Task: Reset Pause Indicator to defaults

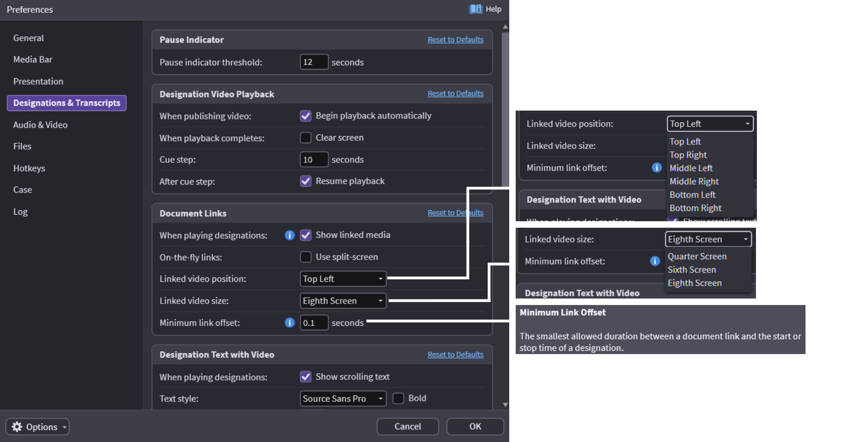Action: tap(455, 40)
